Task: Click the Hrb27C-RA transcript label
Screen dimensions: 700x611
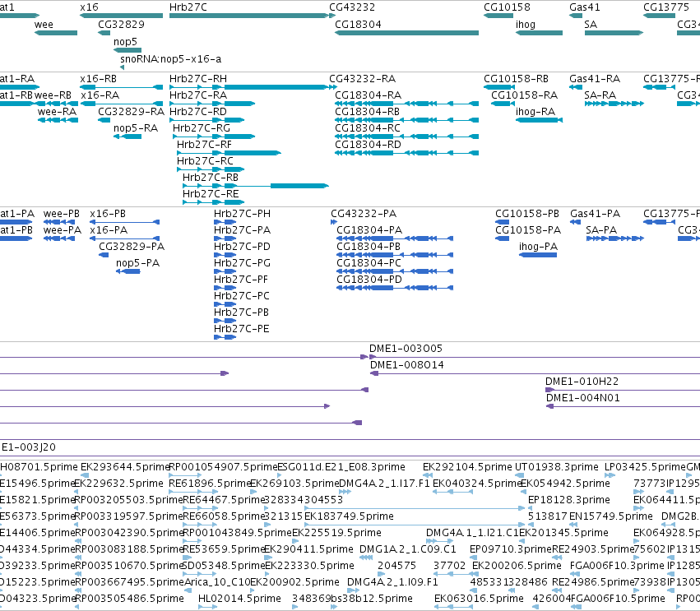Action: point(198,95)
